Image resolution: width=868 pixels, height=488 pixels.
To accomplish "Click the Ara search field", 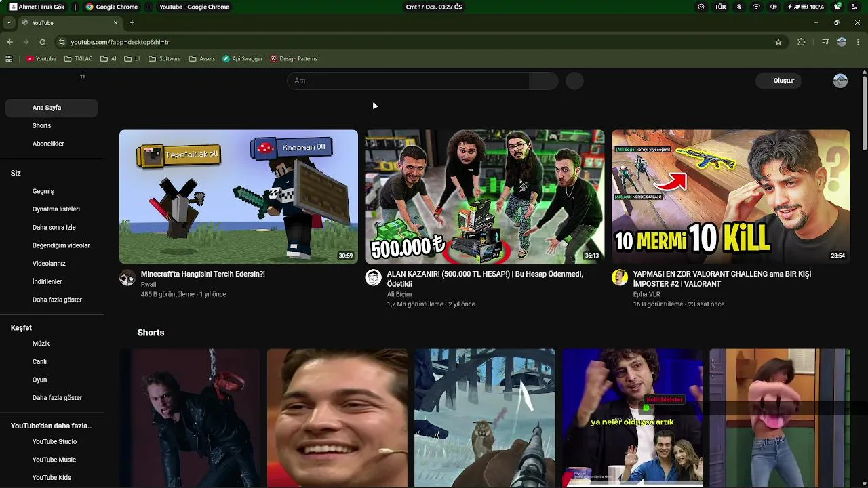I will pos(408,81).
